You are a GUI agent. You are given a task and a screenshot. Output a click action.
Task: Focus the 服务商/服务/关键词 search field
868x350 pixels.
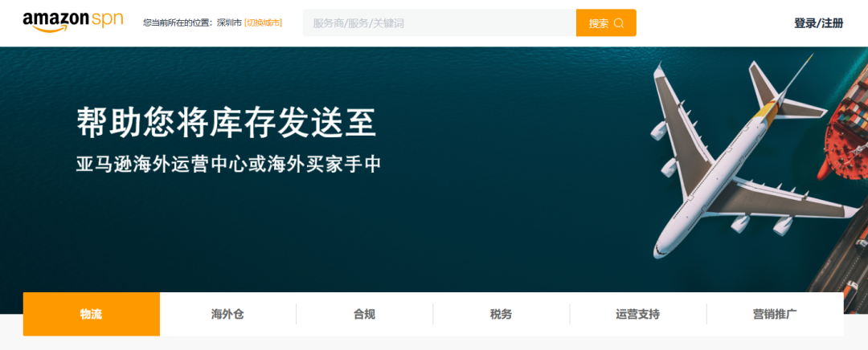pyautogui.click(x=439, y=22)
